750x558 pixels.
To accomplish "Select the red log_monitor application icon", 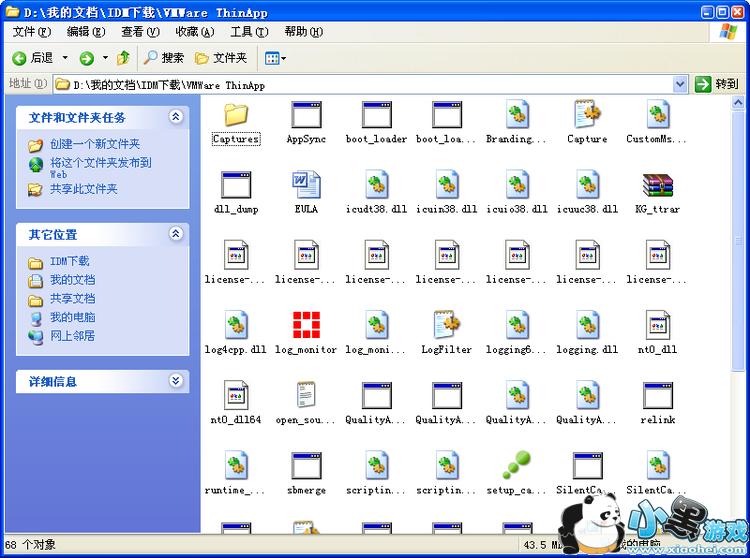I will [x=306, y=325].
